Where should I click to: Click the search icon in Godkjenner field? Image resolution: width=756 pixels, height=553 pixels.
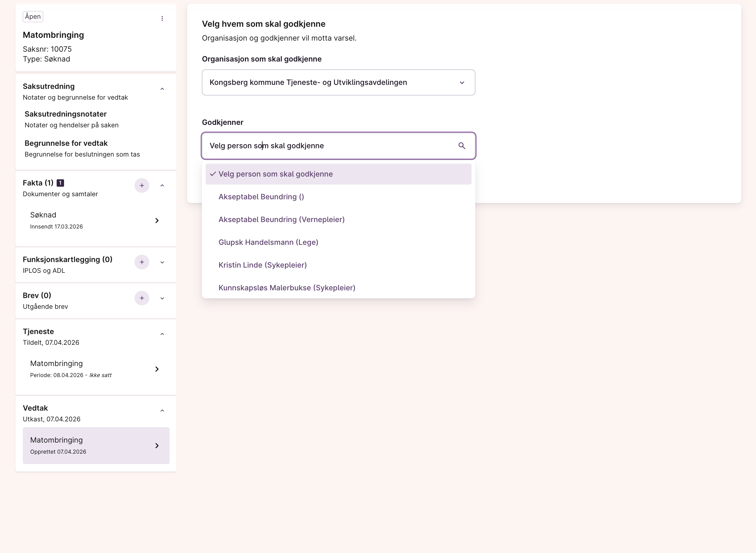[x=461, y=145]
